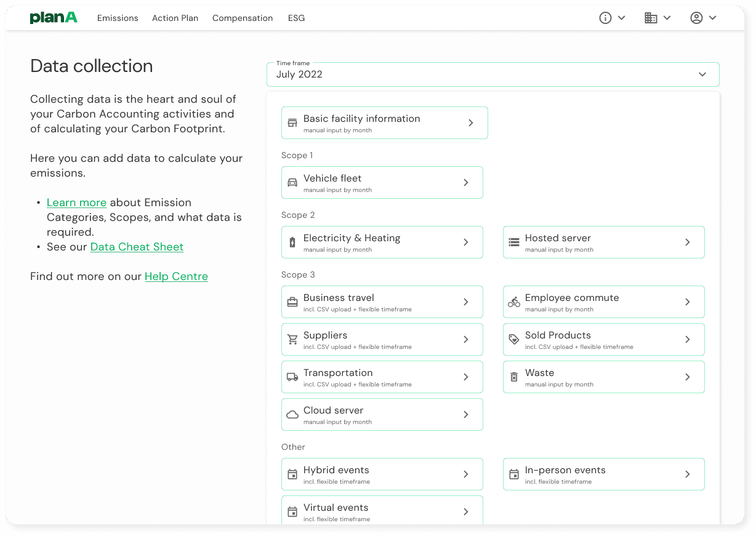Screen dimensions: 756x536
Task: Click Hybrid events 'incl. flexible timeframe' subtitle
Action: pyautogui.click(x=337, y=482)
